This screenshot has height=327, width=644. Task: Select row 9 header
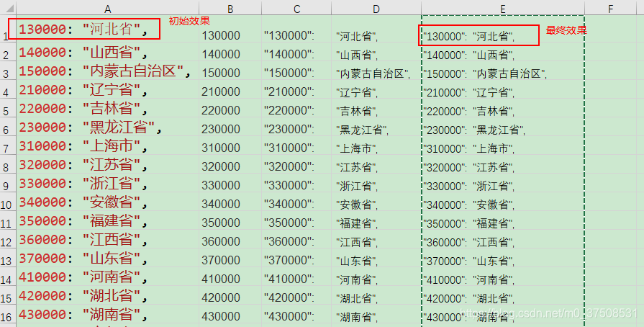tap(8, 183)
